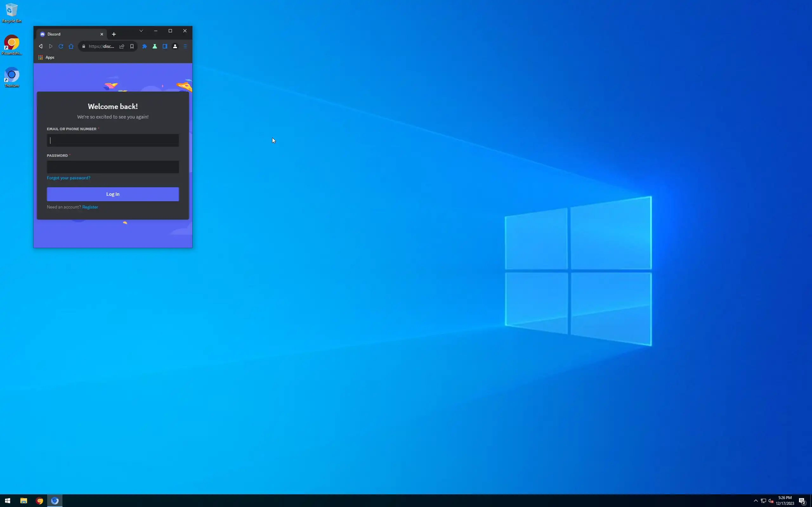
Task: Go to the browser home page
Action: click(x=71, y=46)
